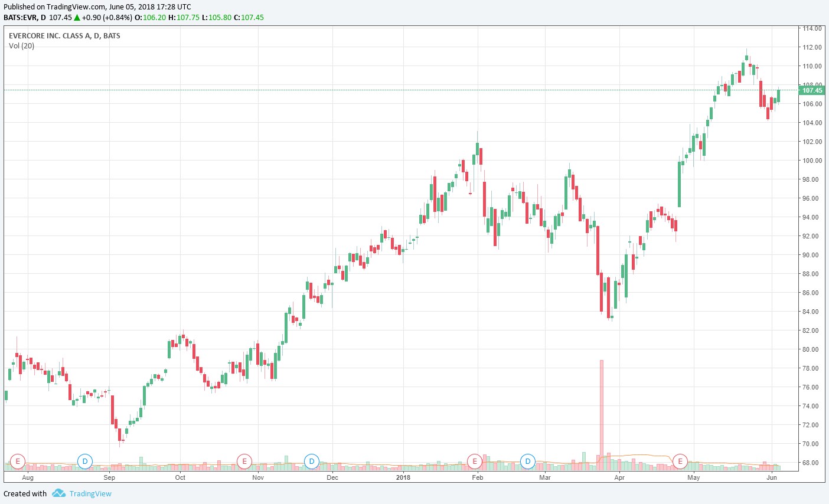Click the Nov label on time axis
Viewport: 829px width, 504px height.
pos(258,477)
